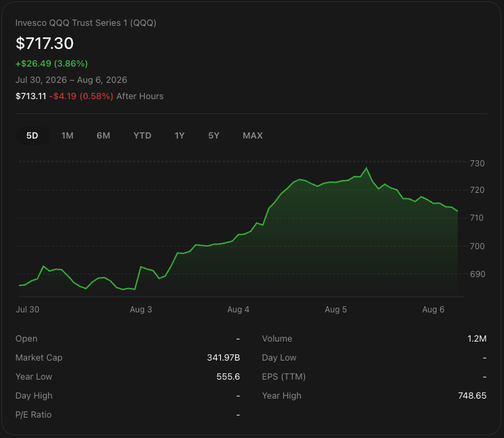This screenshot has height=438, width=504.
Task: Switch to MAX range tab
Action: click(x=253, y=136)
